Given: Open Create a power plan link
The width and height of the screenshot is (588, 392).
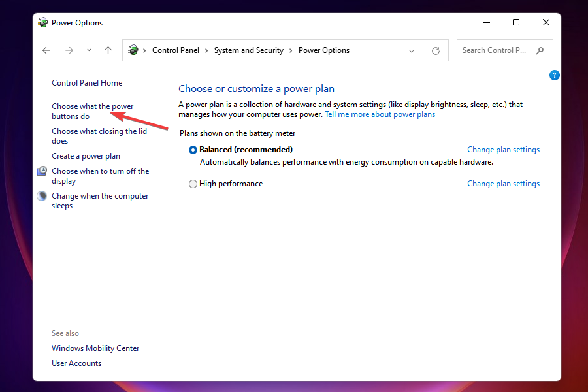Looking at the screenshot, I should tap(86, 156).
